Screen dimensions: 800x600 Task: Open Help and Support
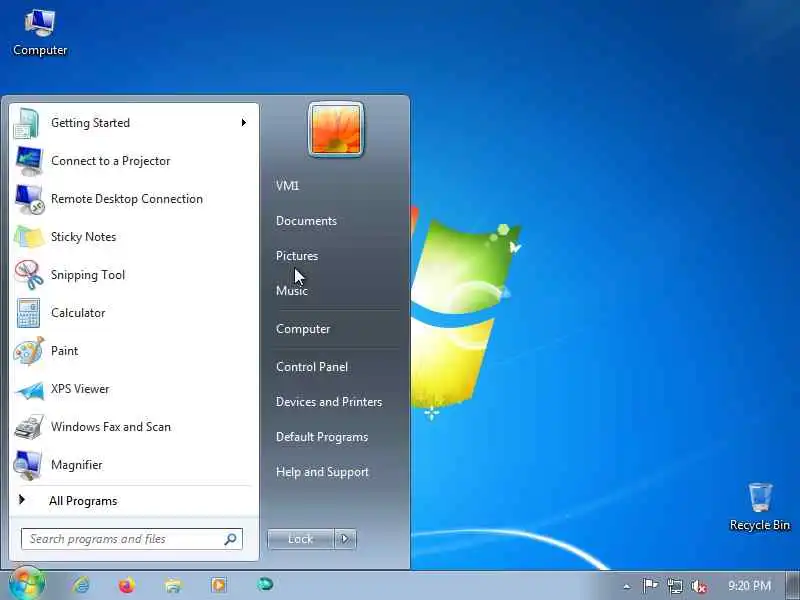(x=322, y=472)
